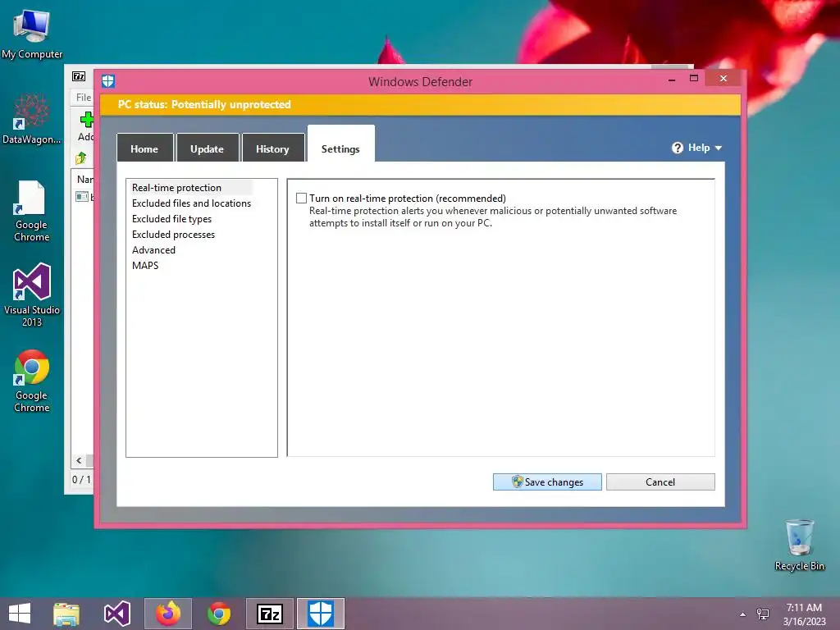
Task: Click the network tray icon
Action: (x=762, y=614)
